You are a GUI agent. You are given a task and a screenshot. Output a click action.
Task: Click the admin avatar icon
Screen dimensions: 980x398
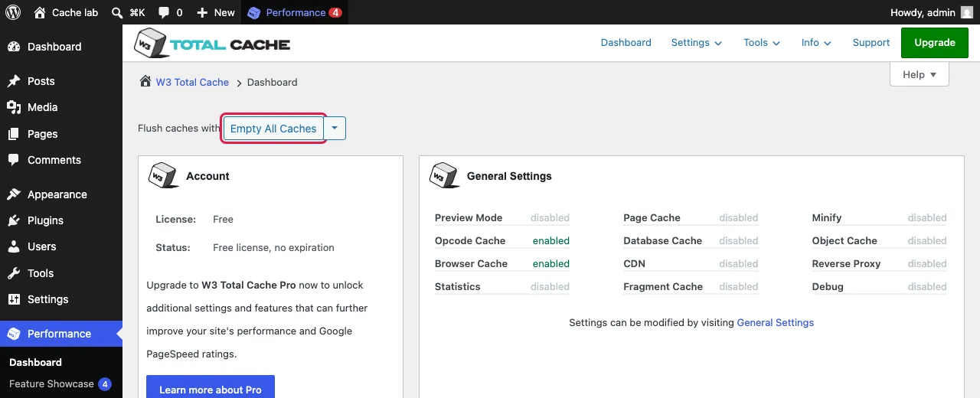(x=967, y=12)
